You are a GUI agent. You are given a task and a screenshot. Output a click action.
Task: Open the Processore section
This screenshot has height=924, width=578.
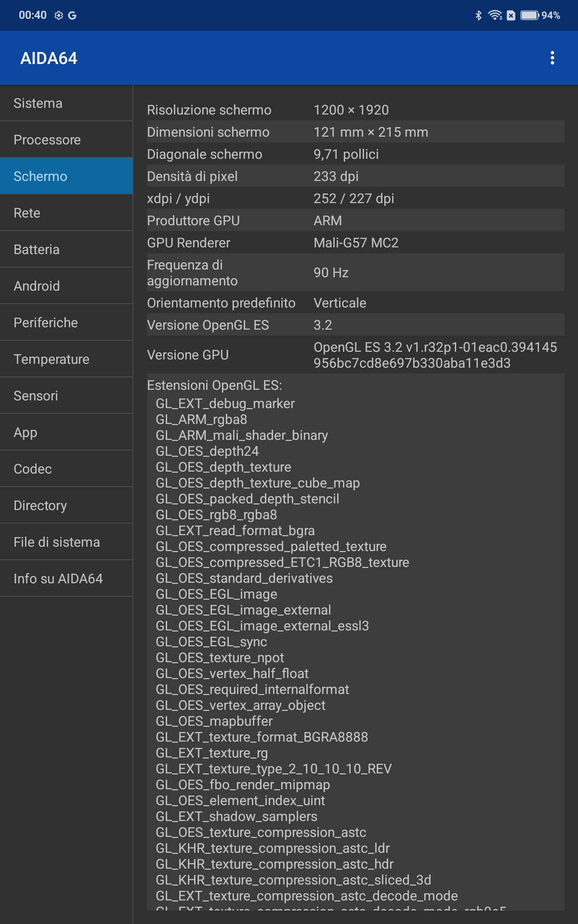66,140
